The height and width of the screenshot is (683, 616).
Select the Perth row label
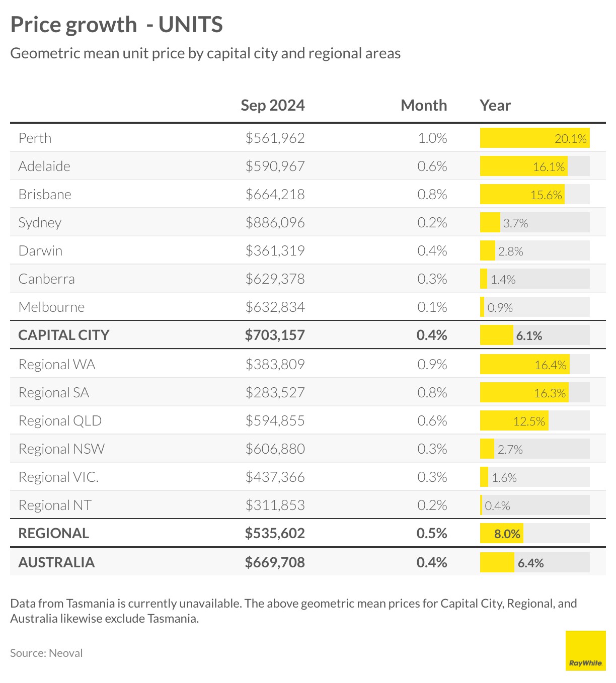(35, 138)
